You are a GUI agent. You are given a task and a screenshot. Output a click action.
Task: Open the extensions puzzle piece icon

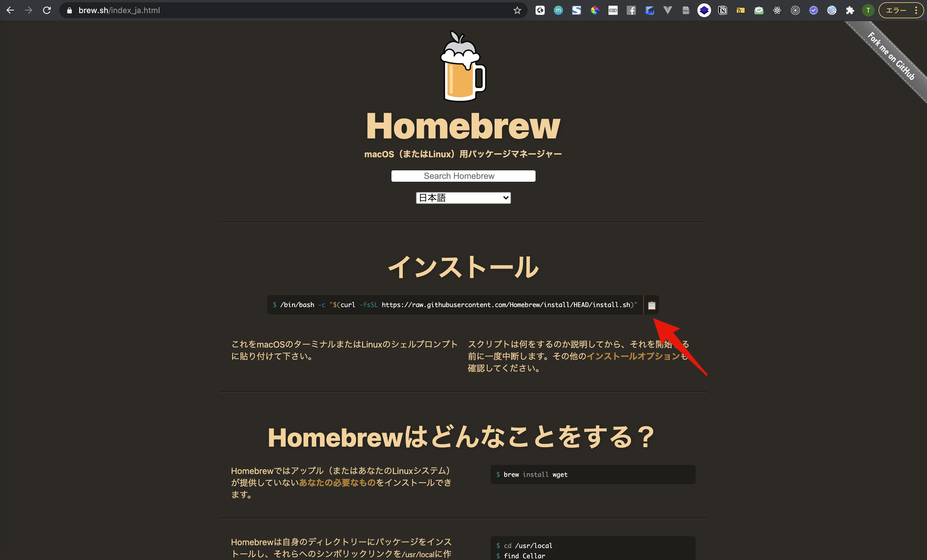coord(850,10)
